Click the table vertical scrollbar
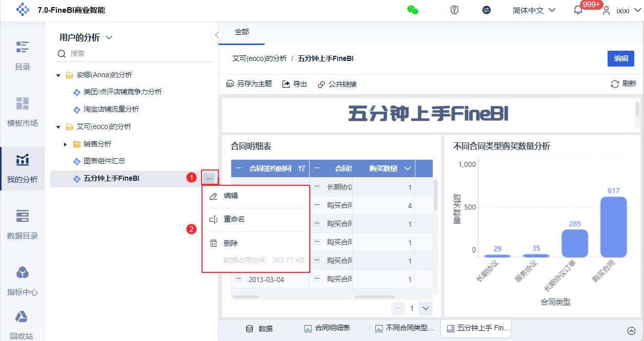This screenshot has width=644, height=341. coord(436,195)
